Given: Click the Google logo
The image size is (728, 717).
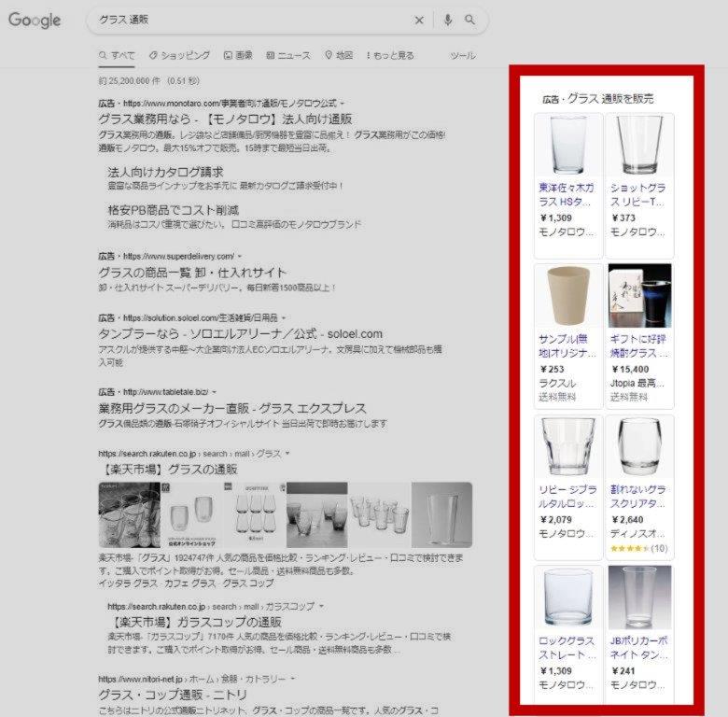Looking at the screenshot, I should pos(35,20).
